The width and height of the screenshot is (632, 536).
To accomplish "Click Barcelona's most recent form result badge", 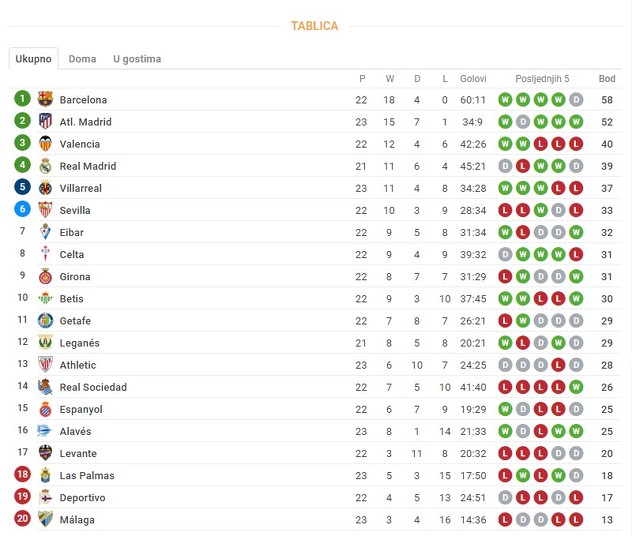I will [x=576, y=100].
